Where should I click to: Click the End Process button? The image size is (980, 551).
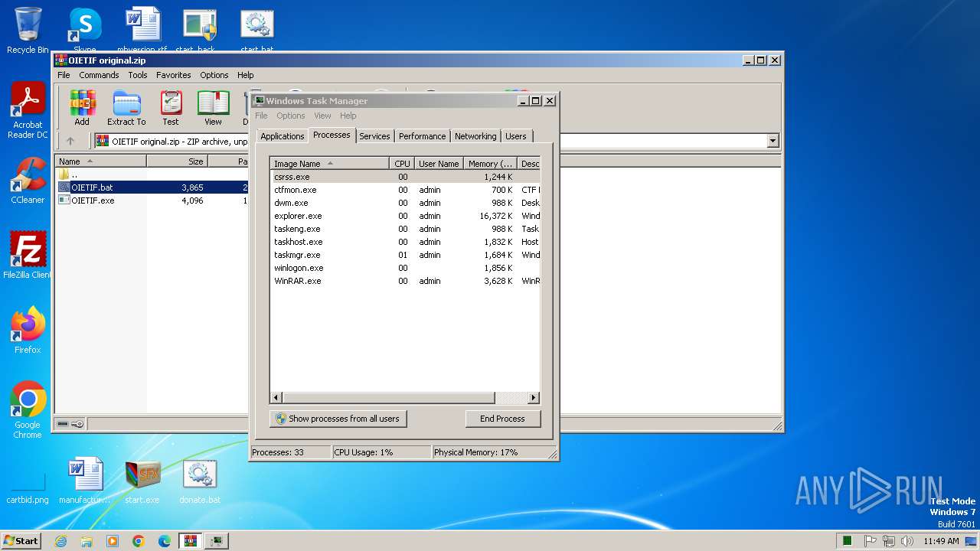(502, 419)
